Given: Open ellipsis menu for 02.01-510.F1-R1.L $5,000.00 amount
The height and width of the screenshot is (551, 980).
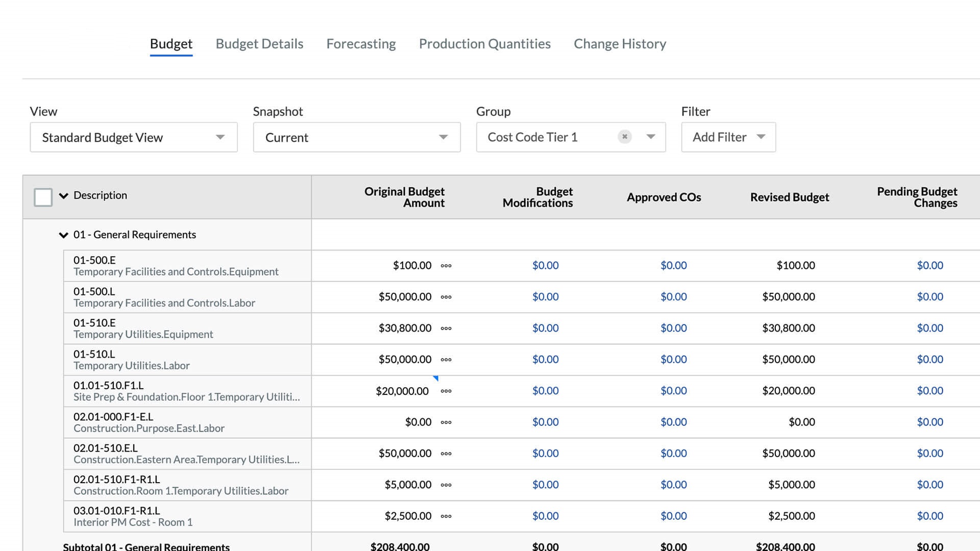Looking at the screenshot, I should pyautogui.click(x=446, y=485).
